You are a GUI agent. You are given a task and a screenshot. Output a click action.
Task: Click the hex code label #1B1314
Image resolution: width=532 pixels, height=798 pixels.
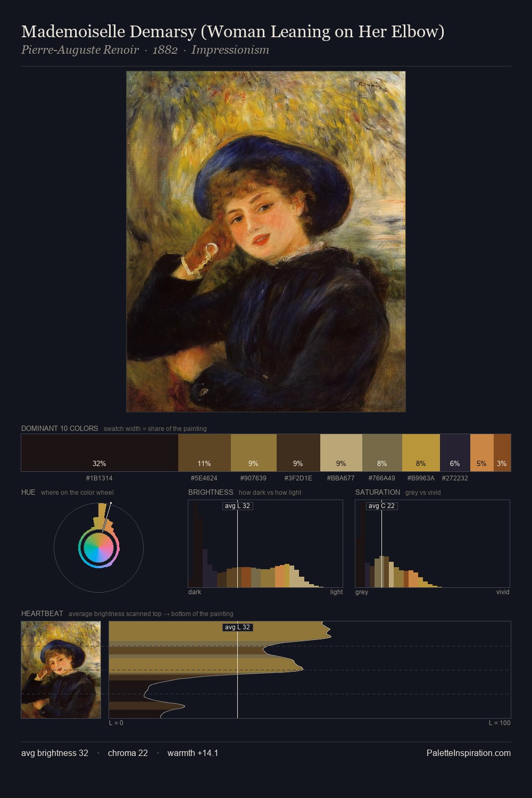[99, 478]
